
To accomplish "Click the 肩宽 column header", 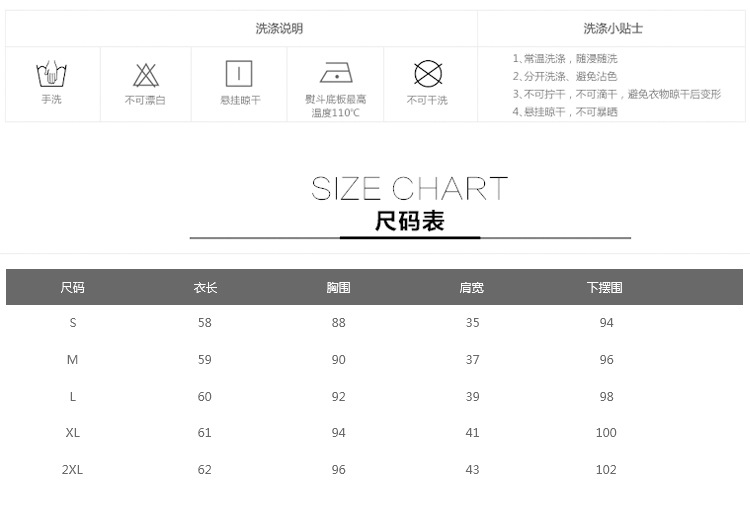I will point(472,288).
